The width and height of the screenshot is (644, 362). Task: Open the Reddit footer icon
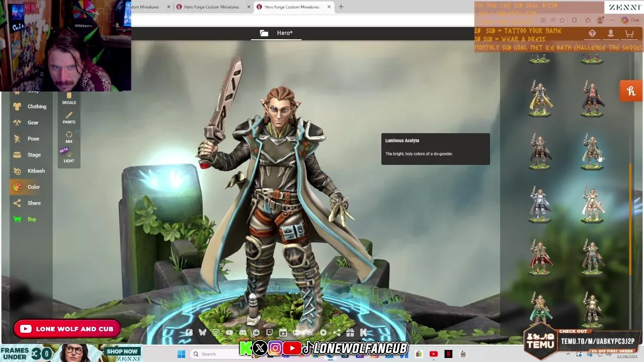coord(256,333)
